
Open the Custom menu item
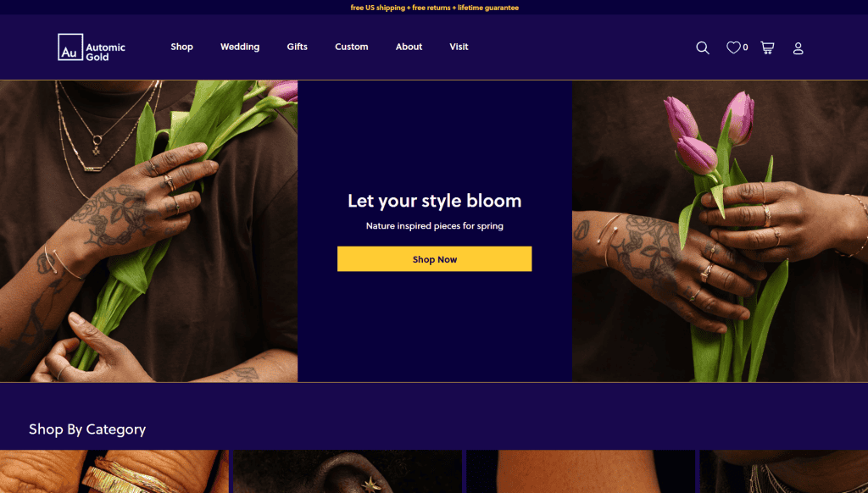[x=352, y=47]
